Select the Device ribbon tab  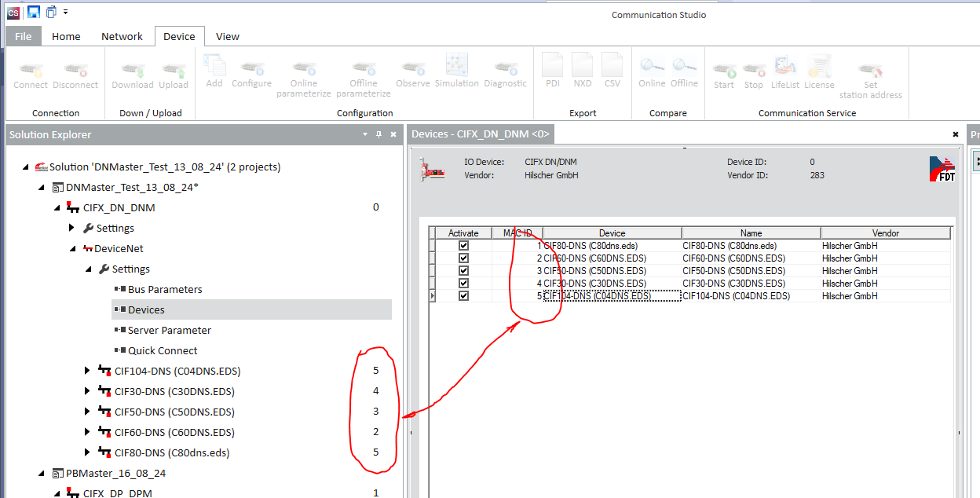tap(179, 36)
